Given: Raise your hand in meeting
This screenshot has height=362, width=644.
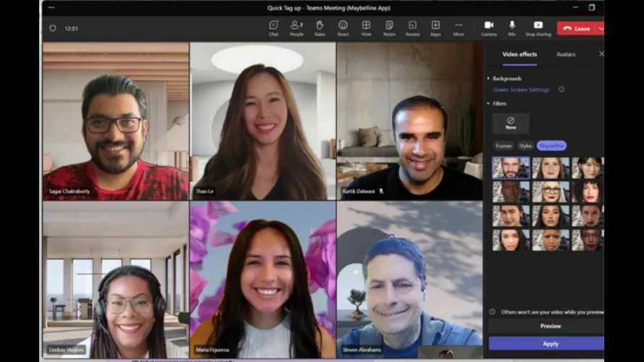Looking at the screenshot, I should click(x=319, y=28).
